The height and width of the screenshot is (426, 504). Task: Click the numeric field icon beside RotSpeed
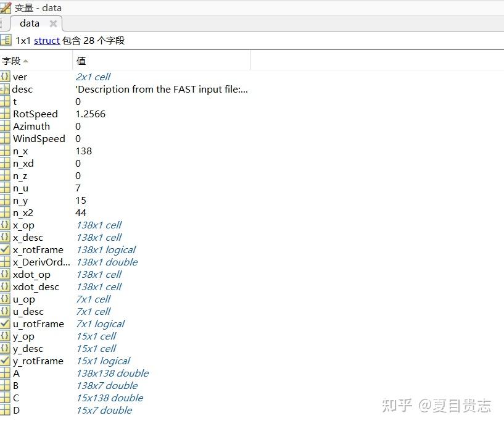(x=6, y=114)
